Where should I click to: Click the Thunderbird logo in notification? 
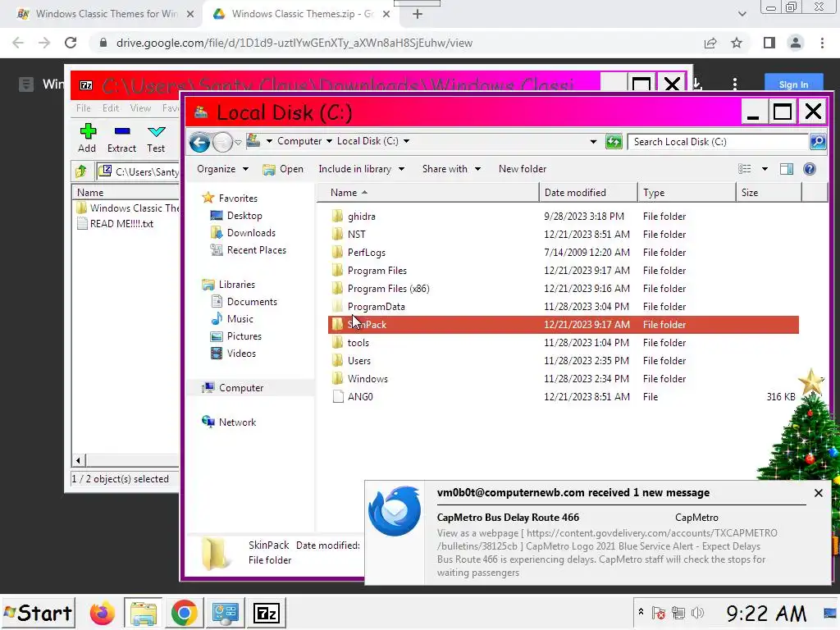click(395, 511)
